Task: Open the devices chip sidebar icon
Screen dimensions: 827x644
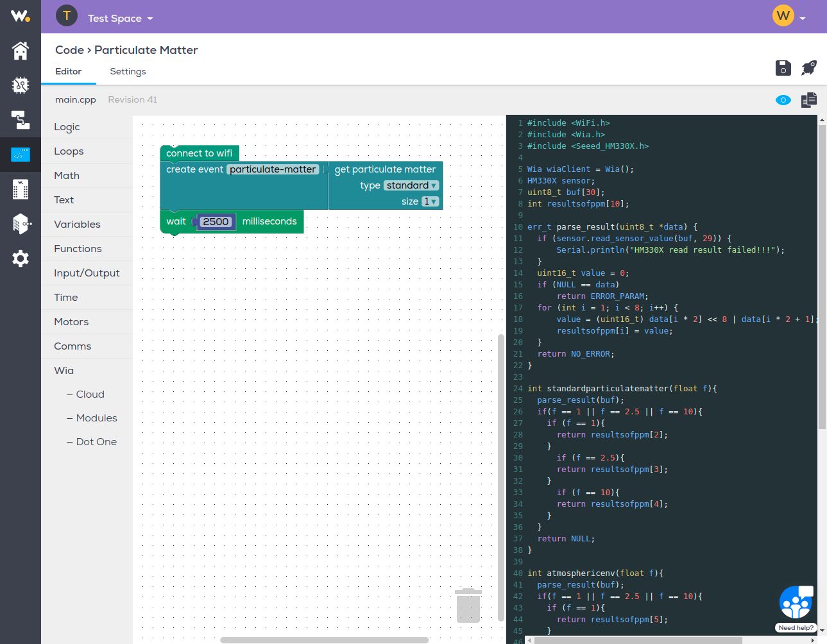Action: 21,85
